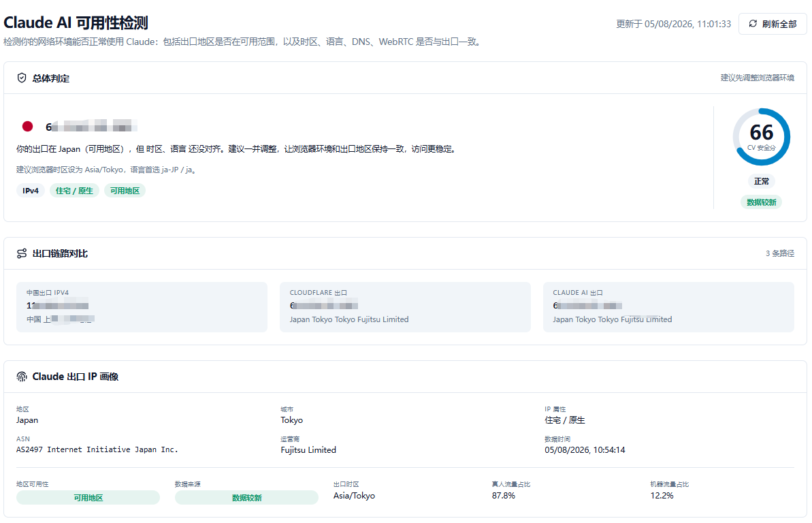
Task: Click the 总体判定 section heading
Action: click(x=51, y=78)
